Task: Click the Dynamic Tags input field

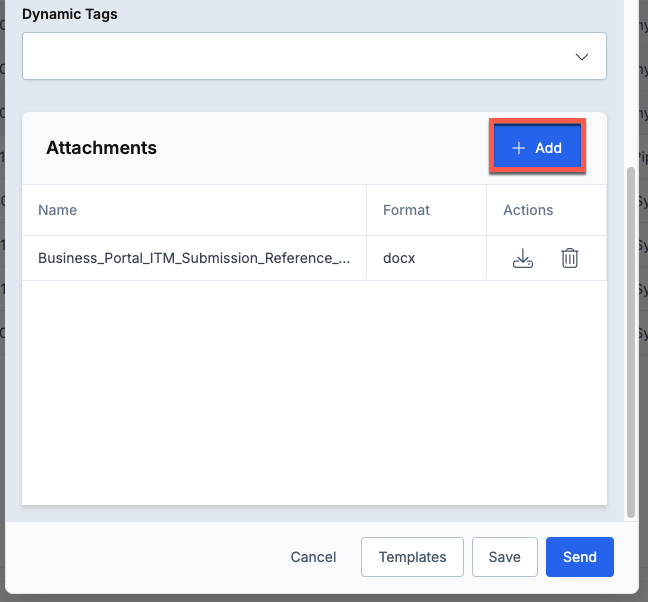Action: click(x=314, y=56)
